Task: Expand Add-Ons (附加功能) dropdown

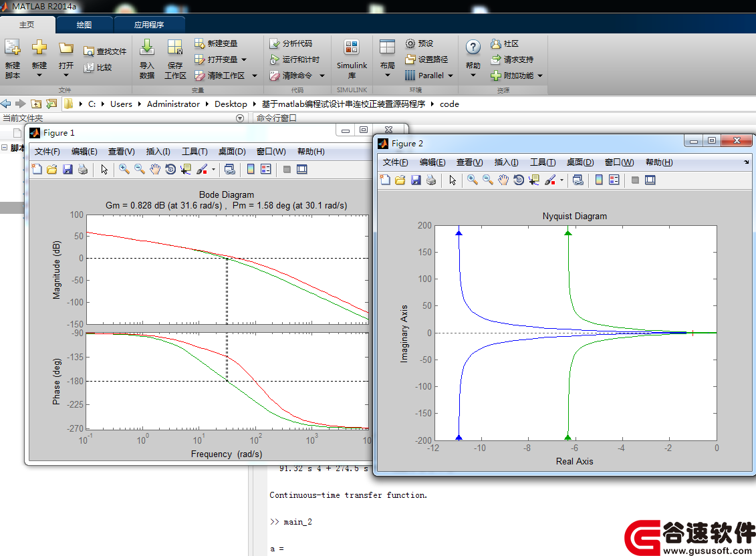Action: click(x=540, y=76)
